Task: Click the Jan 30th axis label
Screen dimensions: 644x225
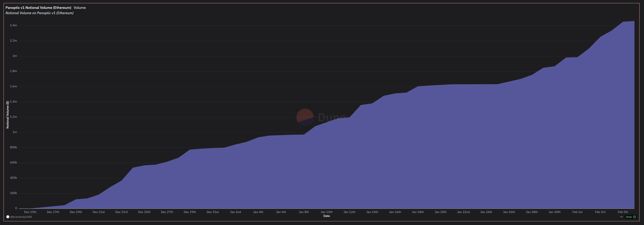Action: click(554, 212)
